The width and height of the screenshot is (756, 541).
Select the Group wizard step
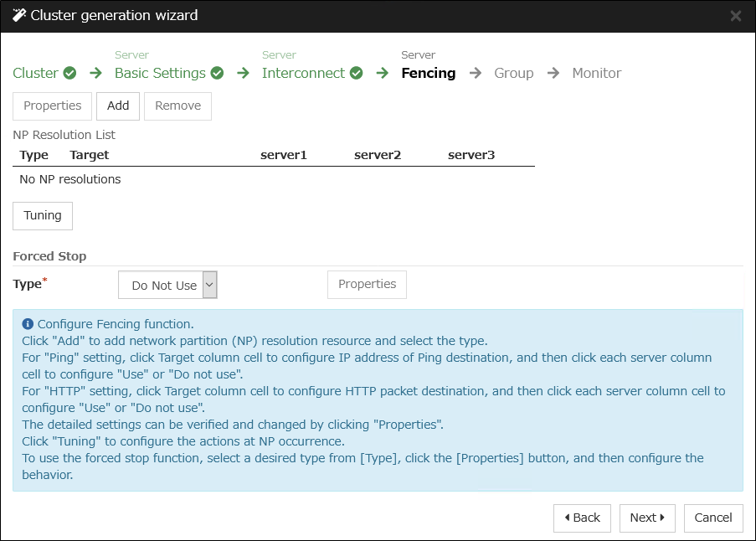[x=513, y=73]
